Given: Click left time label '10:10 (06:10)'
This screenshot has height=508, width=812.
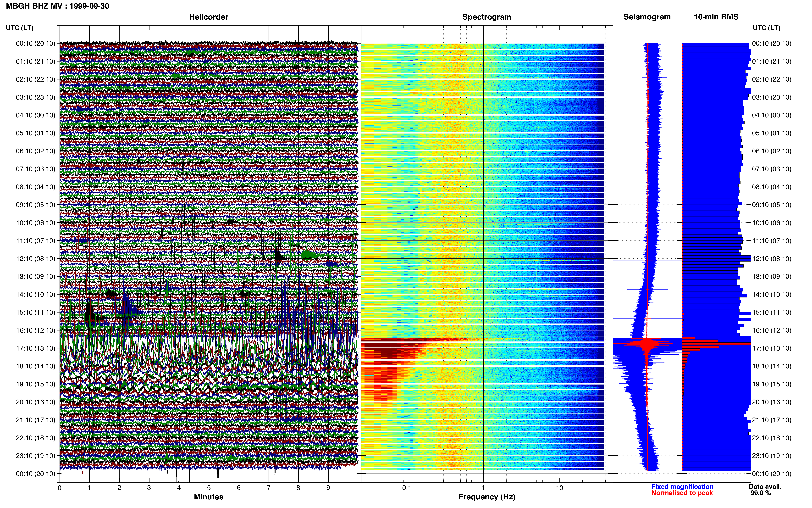Looking at the screenshot, I should (36, 223).
